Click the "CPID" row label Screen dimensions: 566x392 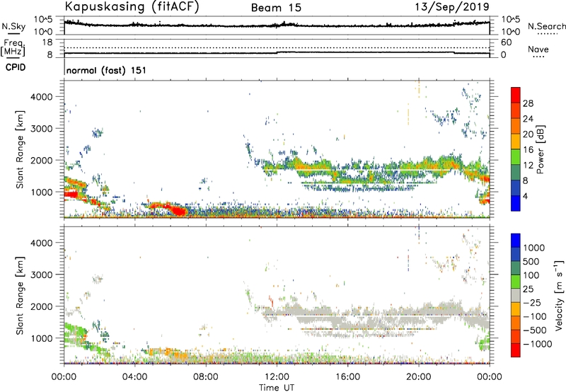(16, 67)
